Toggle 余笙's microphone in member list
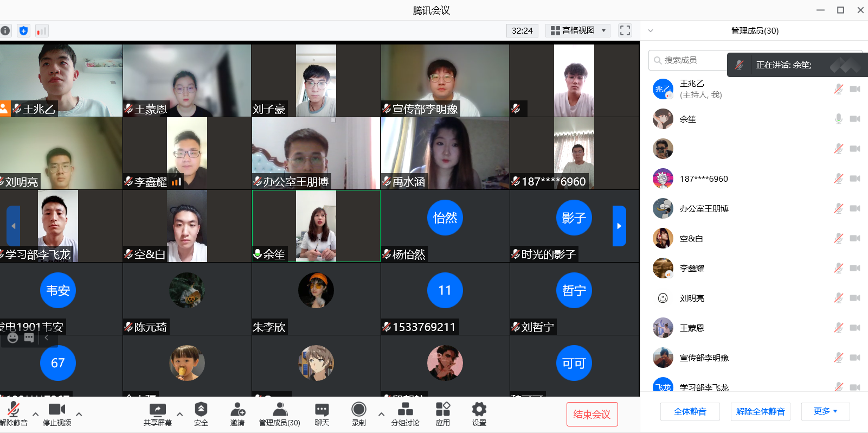Viewport: 868px width, 433px height. pyautogui.click(x=838, y=119)
